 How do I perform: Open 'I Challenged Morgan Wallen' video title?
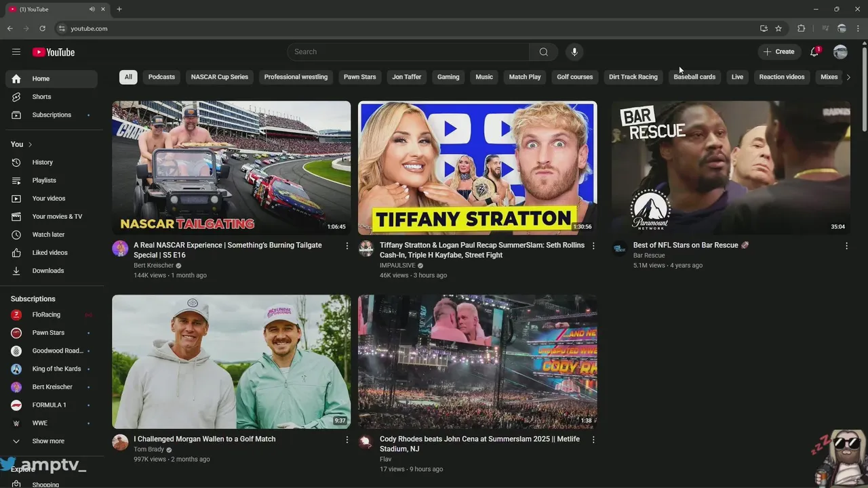tap(205, 439)
